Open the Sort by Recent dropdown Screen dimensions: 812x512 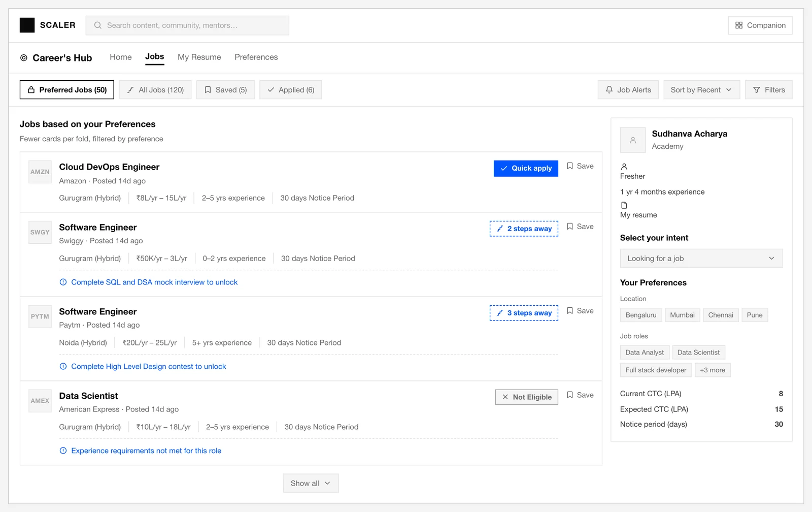pos(701,90)
